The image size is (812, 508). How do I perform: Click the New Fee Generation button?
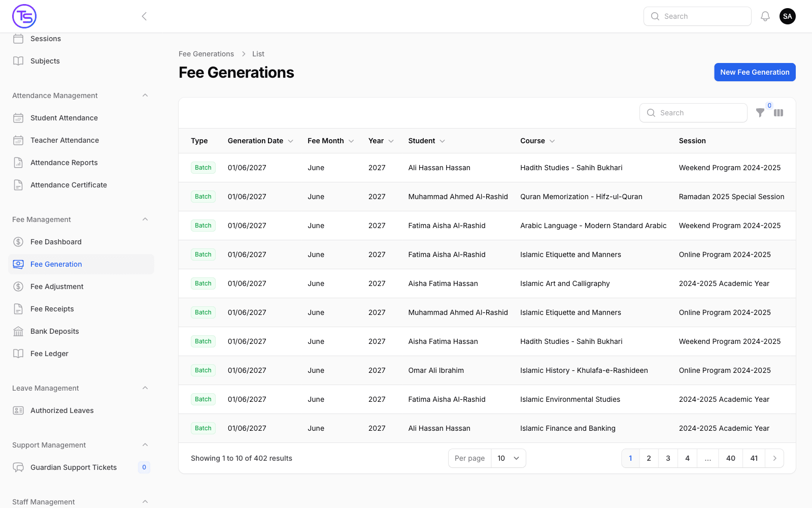click(755, 72)
